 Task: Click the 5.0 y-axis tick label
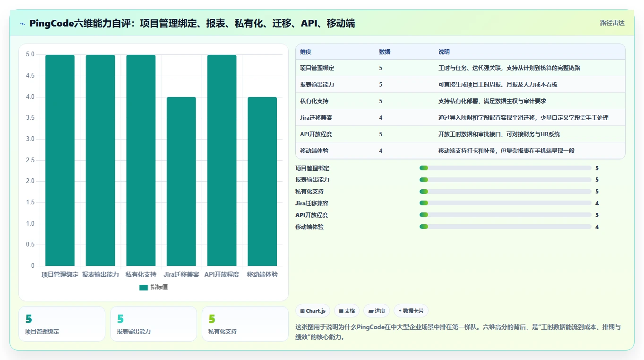pyautogui.click(x=30, y=54)
